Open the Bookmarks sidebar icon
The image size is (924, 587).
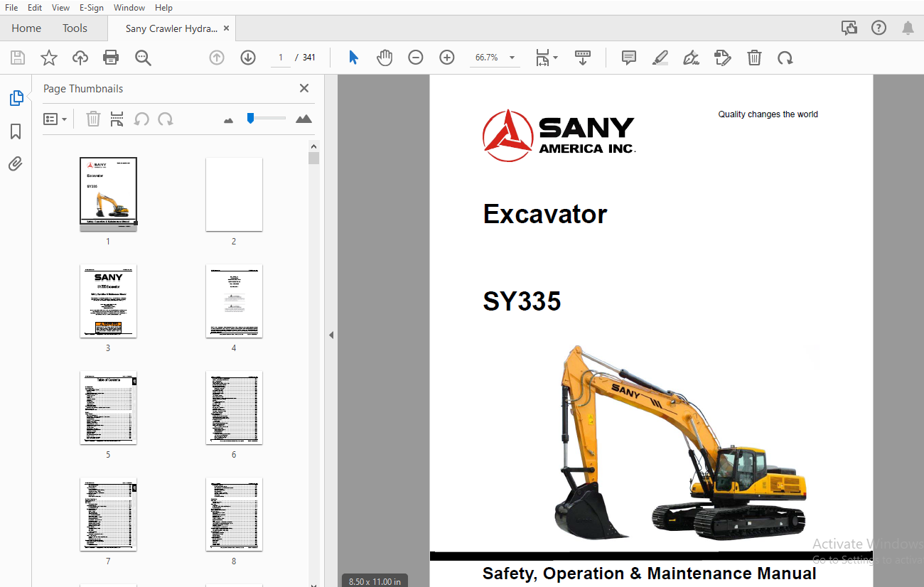click(x=16, y=131)
